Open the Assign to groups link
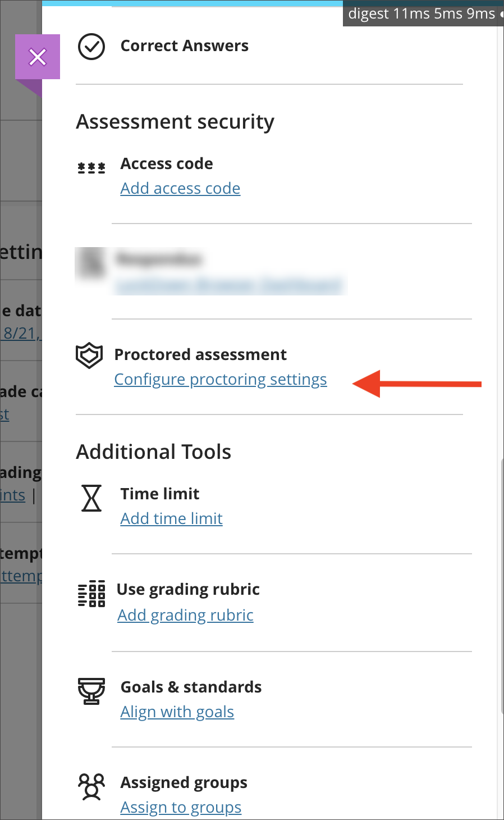 click(181, 808)
